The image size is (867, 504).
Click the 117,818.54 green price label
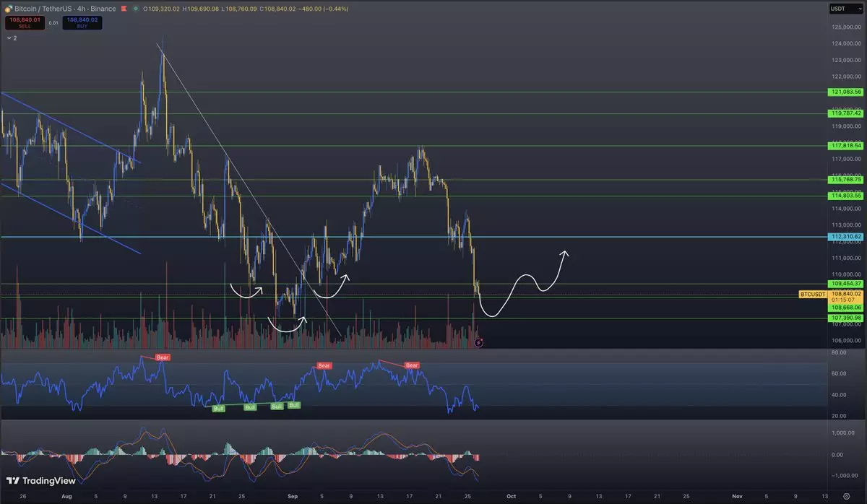(845, 146)
